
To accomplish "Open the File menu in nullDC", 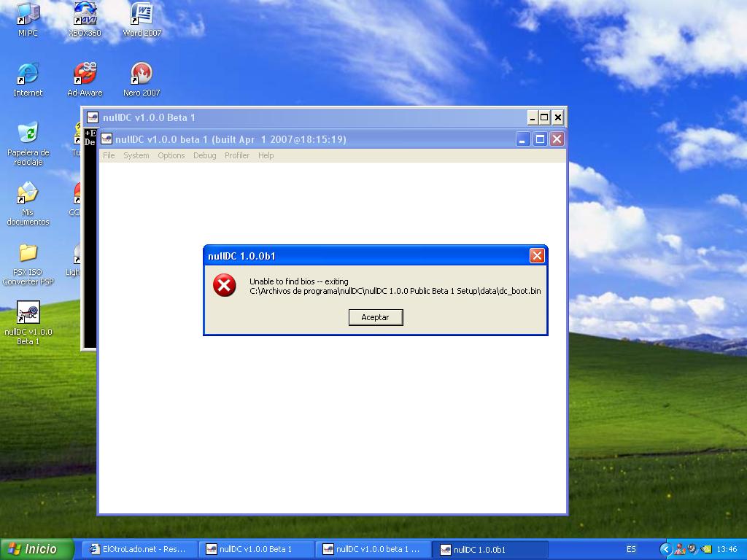I will 109,155.
